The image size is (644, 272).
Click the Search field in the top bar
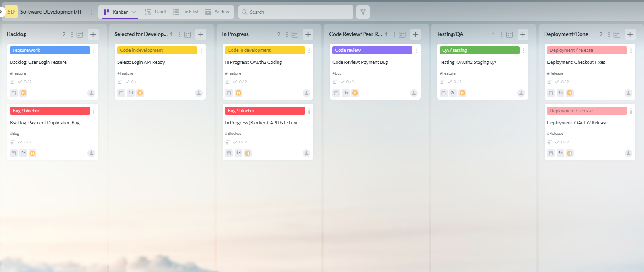click(295, 12)
